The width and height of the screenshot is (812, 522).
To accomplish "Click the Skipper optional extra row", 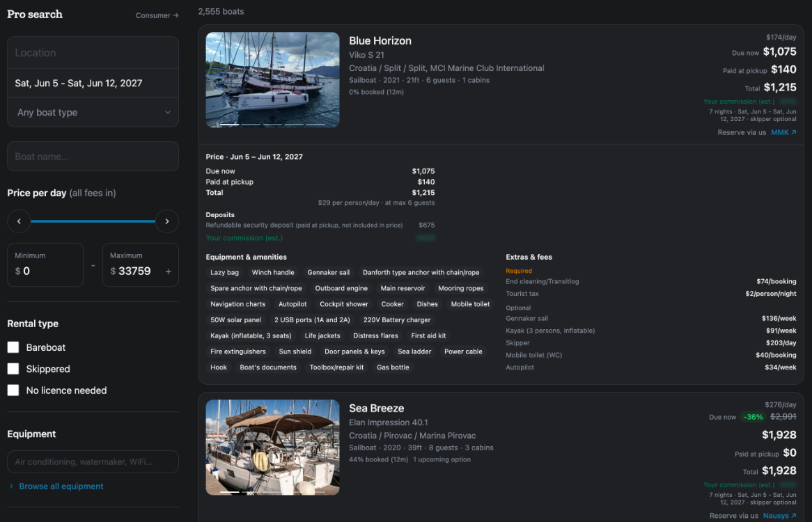I will pyautogui.click(x=651, y=343).
